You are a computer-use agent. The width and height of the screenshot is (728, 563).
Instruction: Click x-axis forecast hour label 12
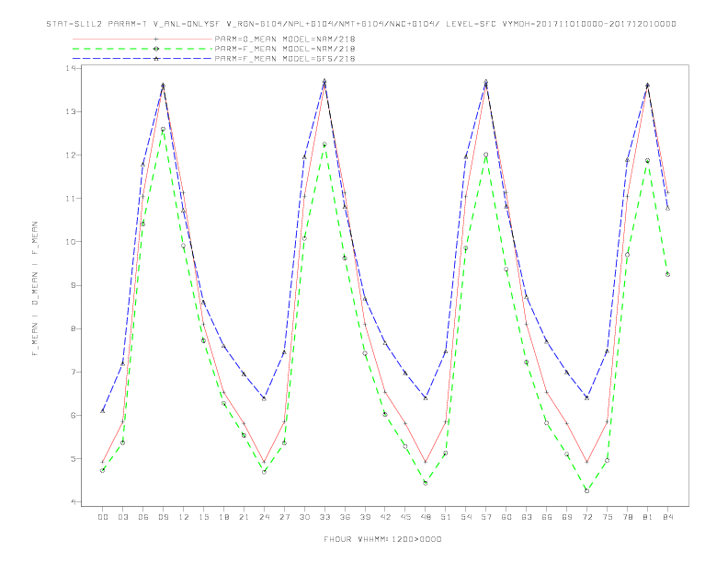(x=184, y=517)
